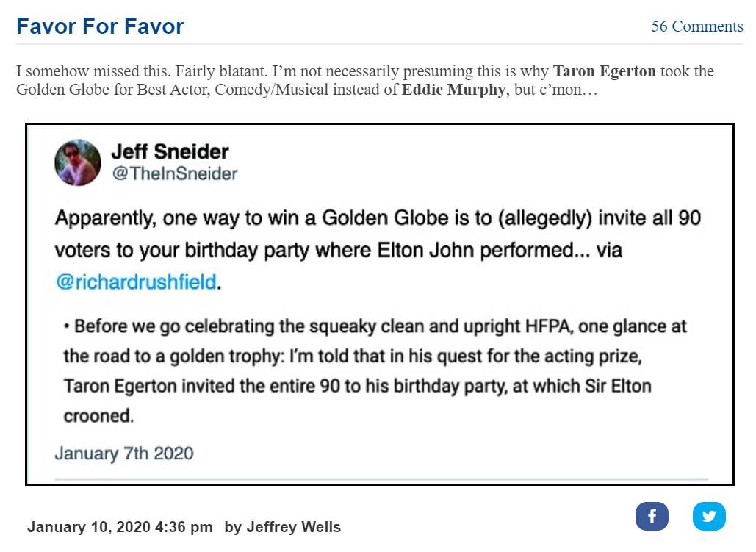Click the bold Eddie Murphy name in intro
Viewport: 756px width, 552px height.
(x=454, y=90)
